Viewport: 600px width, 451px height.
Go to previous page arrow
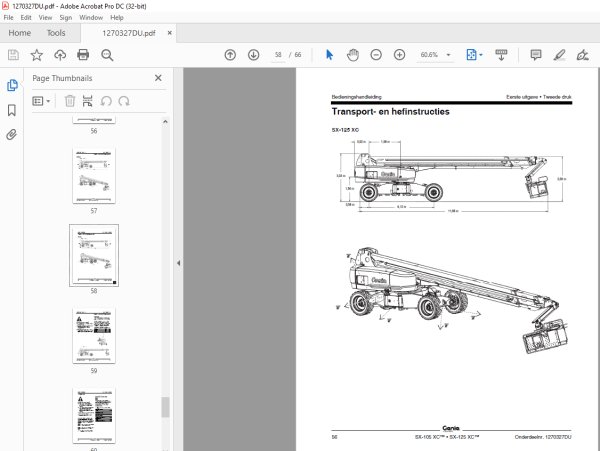pos(230,55)
